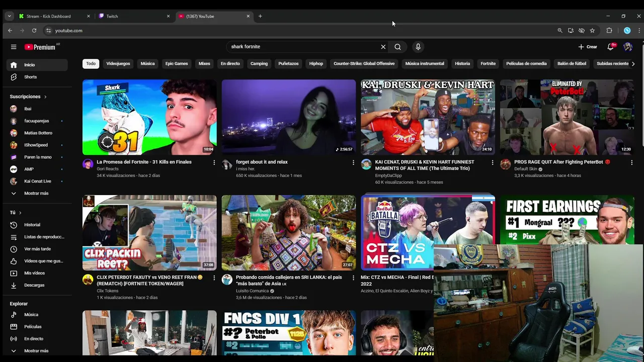
Task: Open En directo under Explorar
Action: (37, 339)
